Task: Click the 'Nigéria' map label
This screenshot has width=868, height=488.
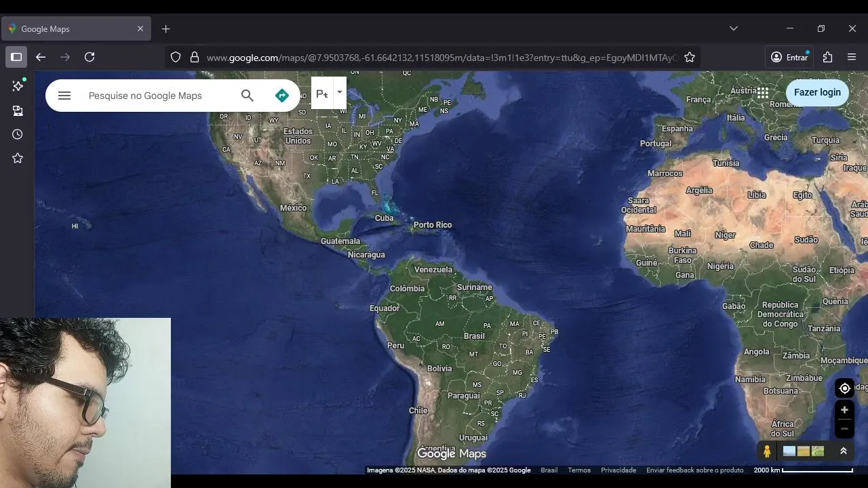Action: tap(720, 266)
